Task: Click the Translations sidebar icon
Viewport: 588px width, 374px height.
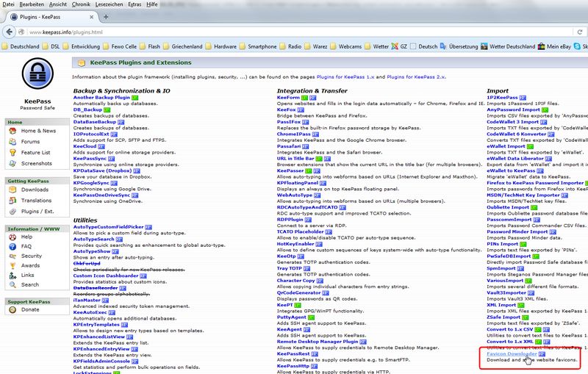Action: pyautogui.click(x=12, y=201)
